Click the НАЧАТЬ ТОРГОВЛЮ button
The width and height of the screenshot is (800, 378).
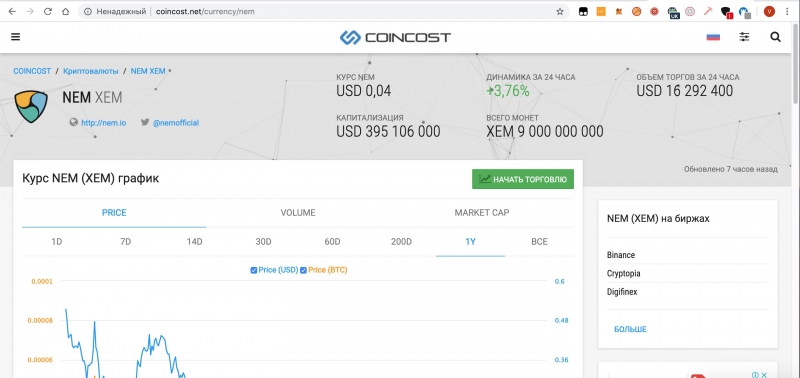[523, 179]
